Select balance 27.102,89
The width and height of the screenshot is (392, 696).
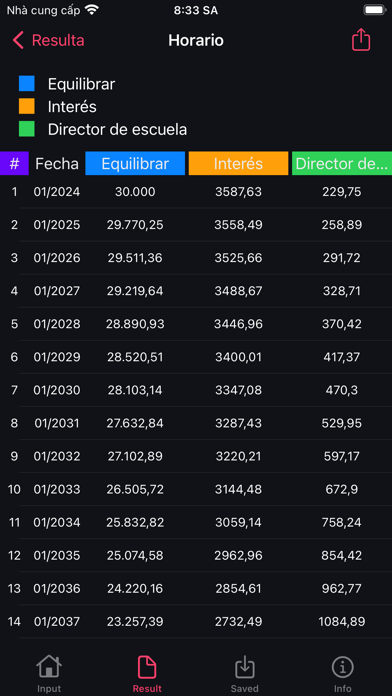(135, 456)
